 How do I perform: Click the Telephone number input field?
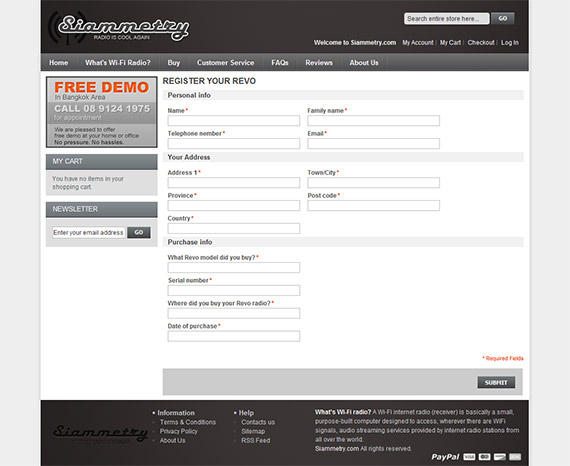234,144
